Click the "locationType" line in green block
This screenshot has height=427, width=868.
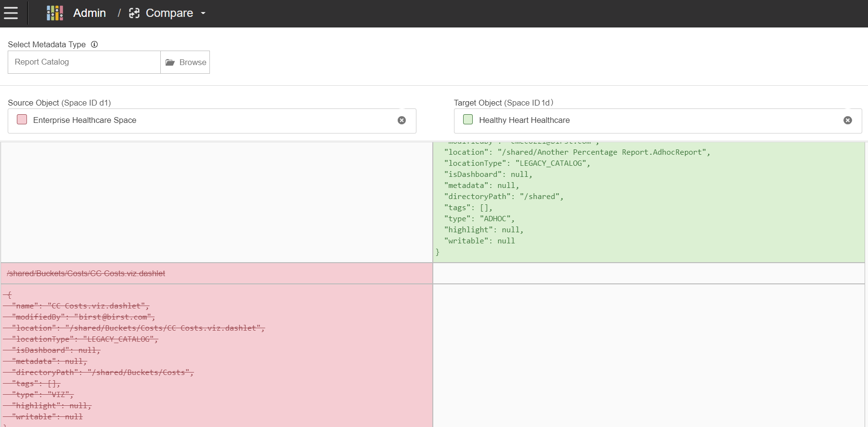pos(517,163)
